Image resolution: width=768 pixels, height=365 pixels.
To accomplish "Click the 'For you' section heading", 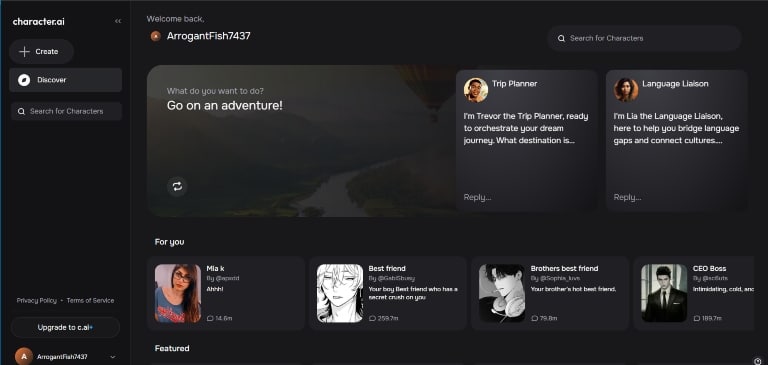I will click(x=169, y=242).
